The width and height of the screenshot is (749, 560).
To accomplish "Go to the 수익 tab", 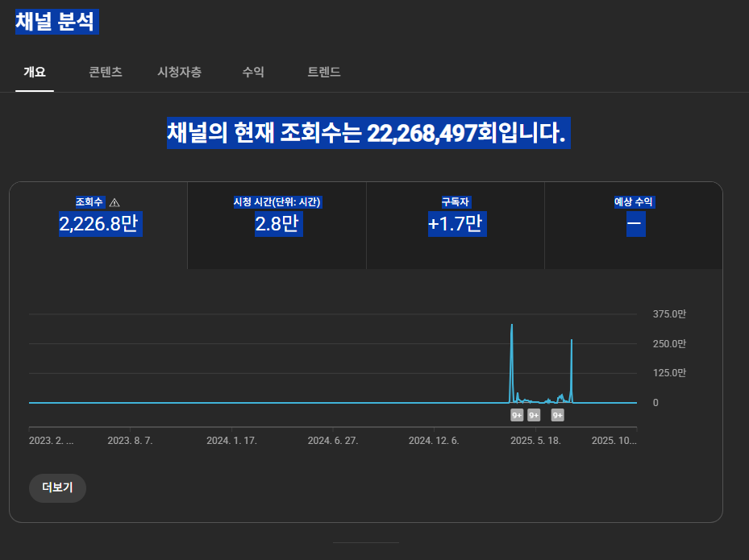I will coord(253,73).
